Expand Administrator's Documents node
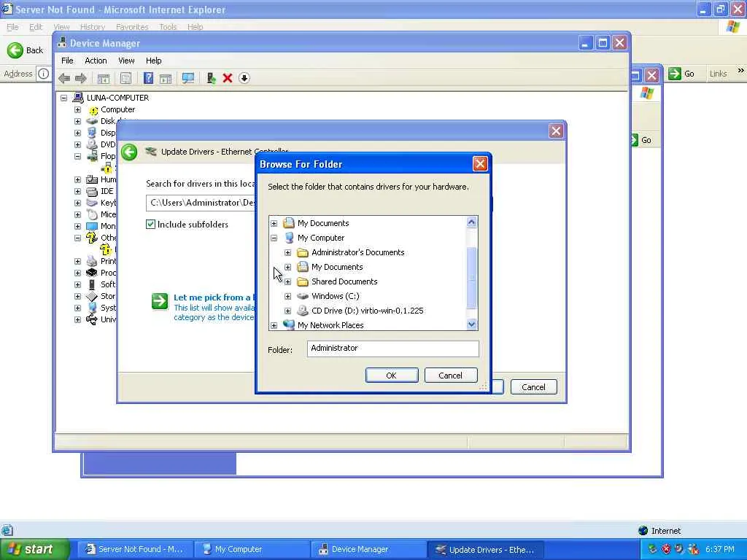 point(287,252)
